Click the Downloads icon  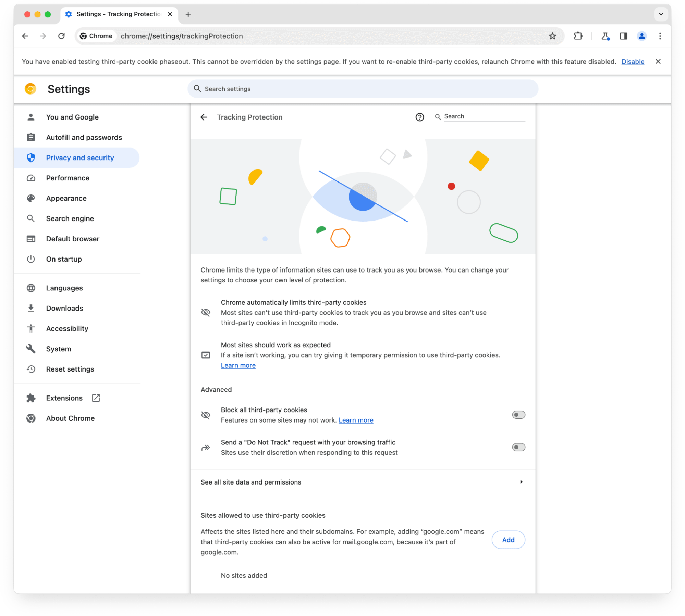point(31,308)
